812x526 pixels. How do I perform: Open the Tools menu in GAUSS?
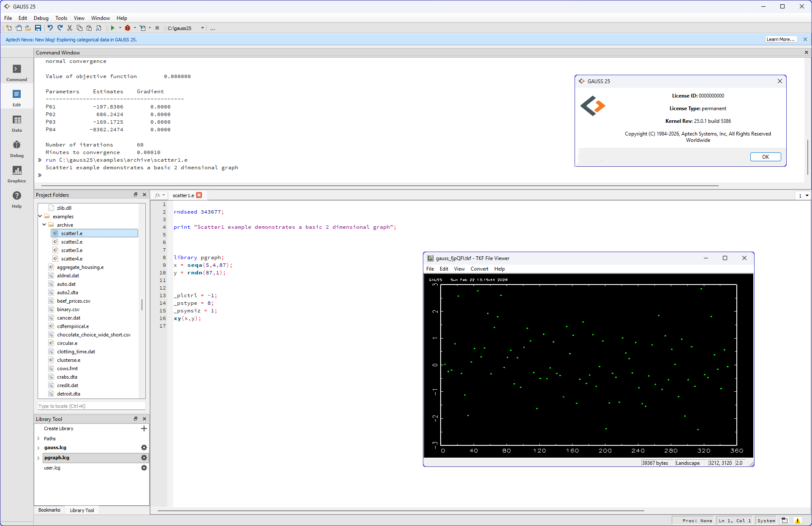point(61,18)
